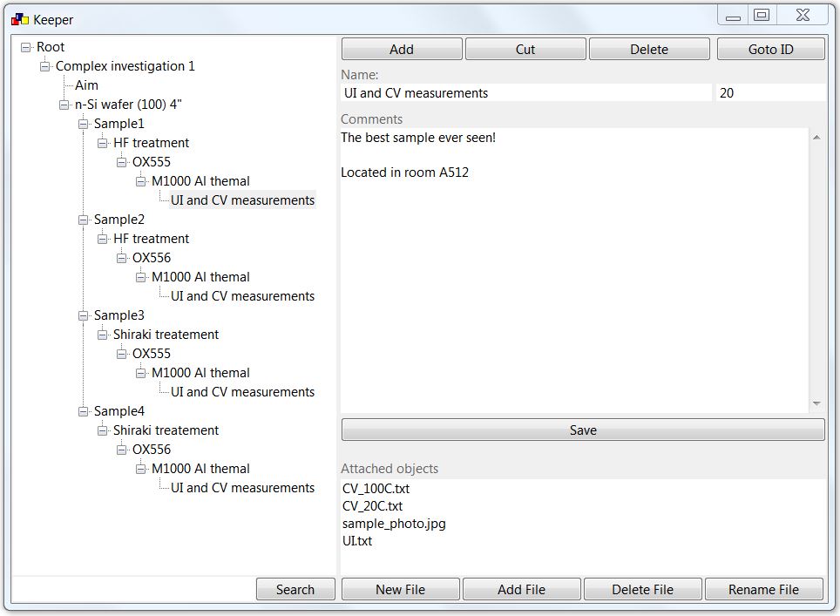
Task: Collapse Shiraki treatement under Sample4
Action: click(102, 430)
